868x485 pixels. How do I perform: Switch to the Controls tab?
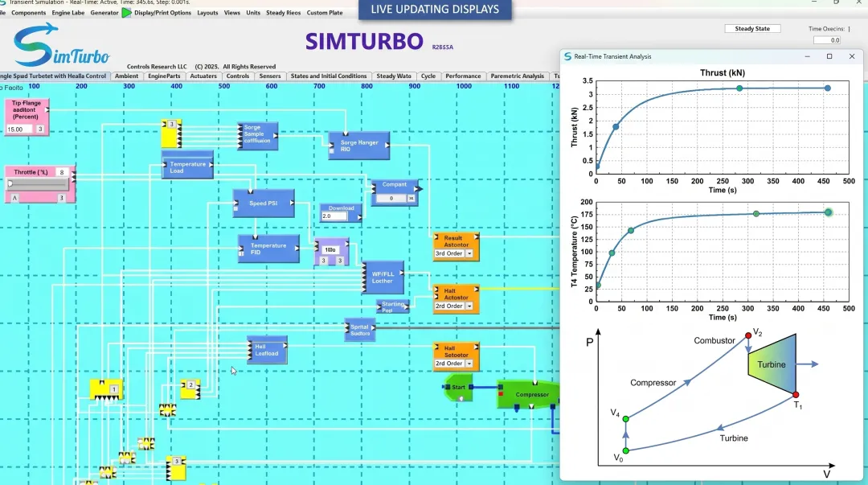(237, 76)
